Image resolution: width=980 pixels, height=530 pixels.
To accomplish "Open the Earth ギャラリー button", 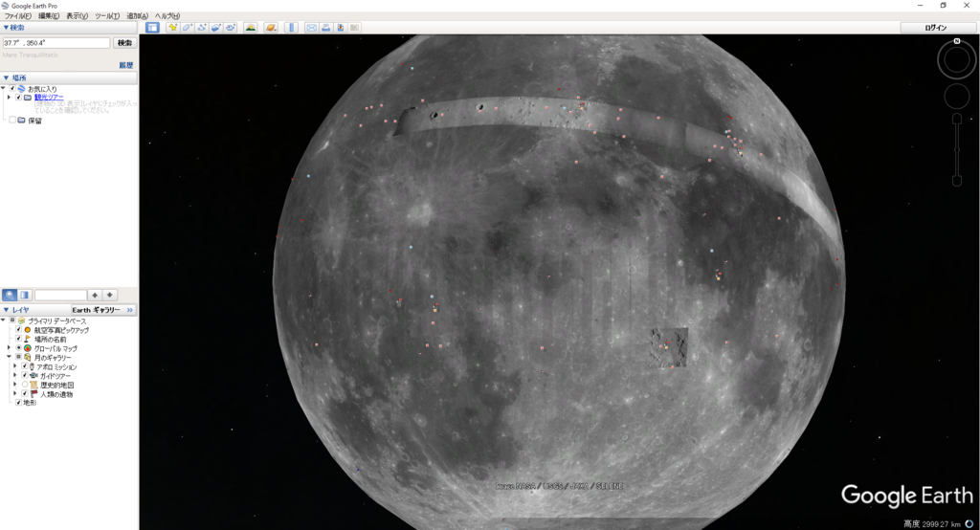I will (103, 310).
